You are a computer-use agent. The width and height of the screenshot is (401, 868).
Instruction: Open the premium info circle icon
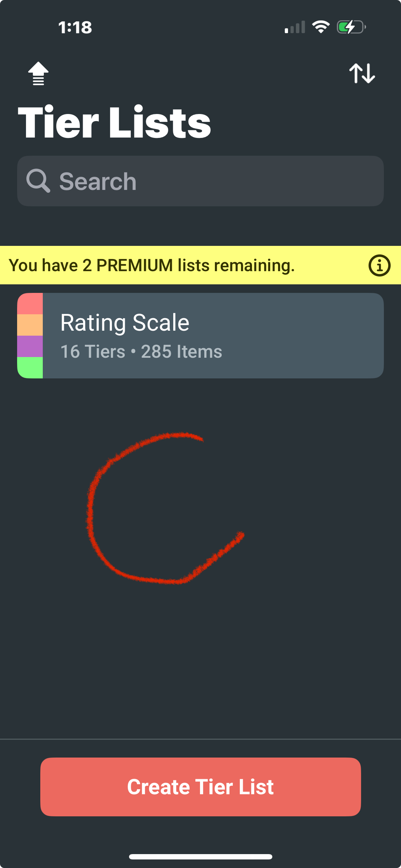[379, 265]
